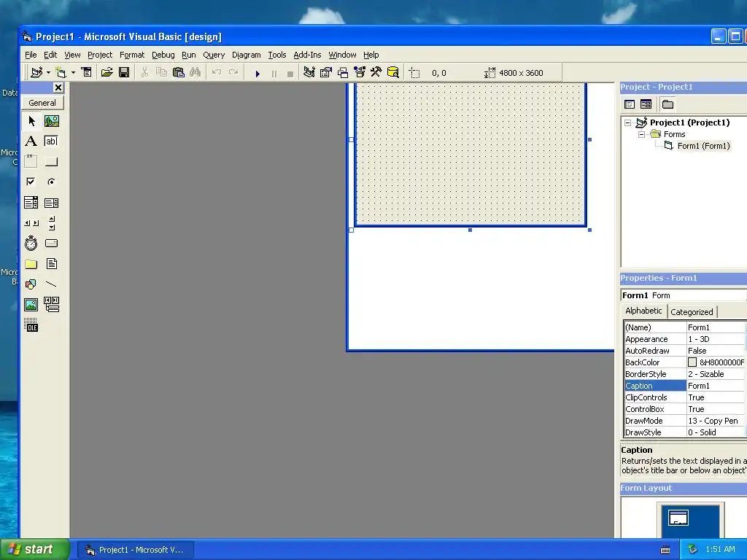Toggle Folders in the Project Explorer
Viewport: 747px width, 560px height.
click(x=668, y=104)
